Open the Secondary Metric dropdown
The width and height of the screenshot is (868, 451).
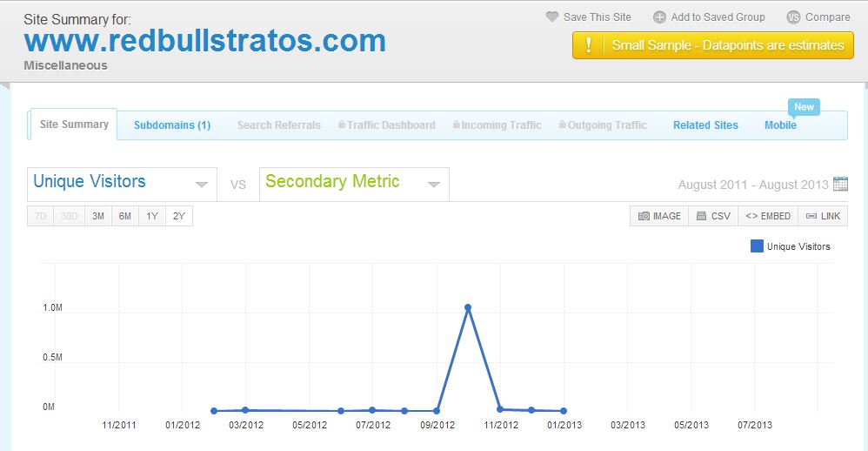coord(354,184)
